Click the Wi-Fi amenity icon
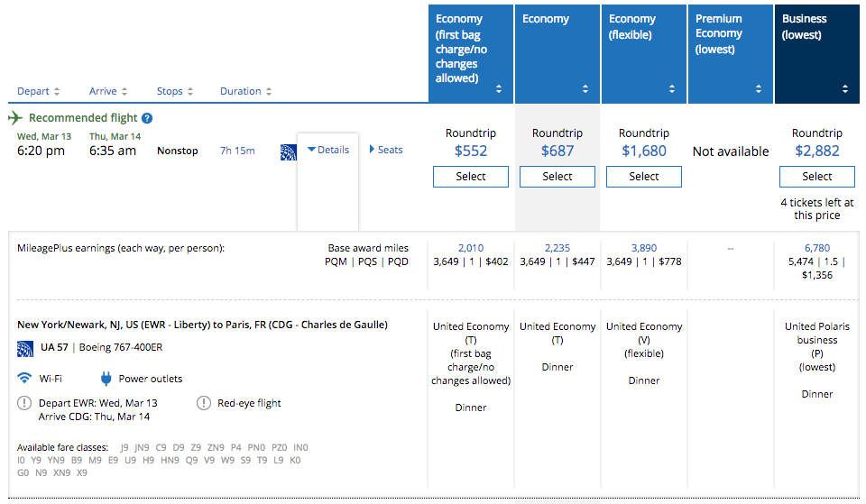 point(24,379)
